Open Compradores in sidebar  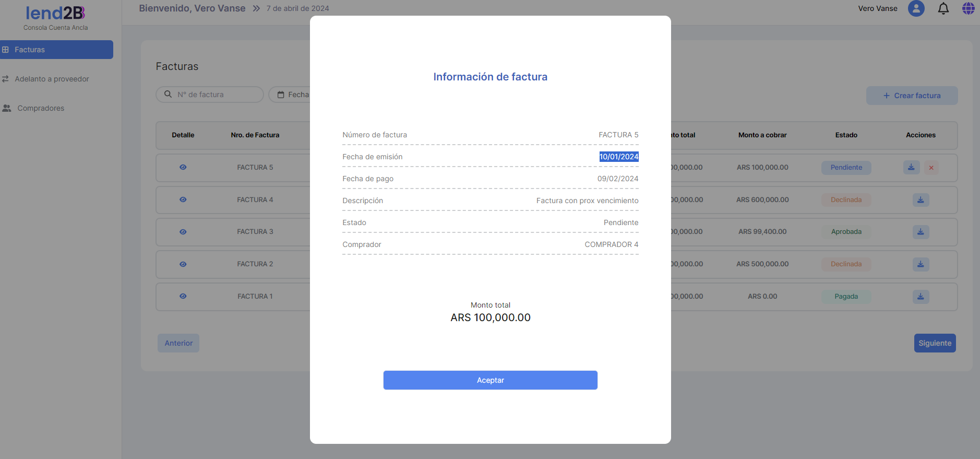tap(41, 108)
